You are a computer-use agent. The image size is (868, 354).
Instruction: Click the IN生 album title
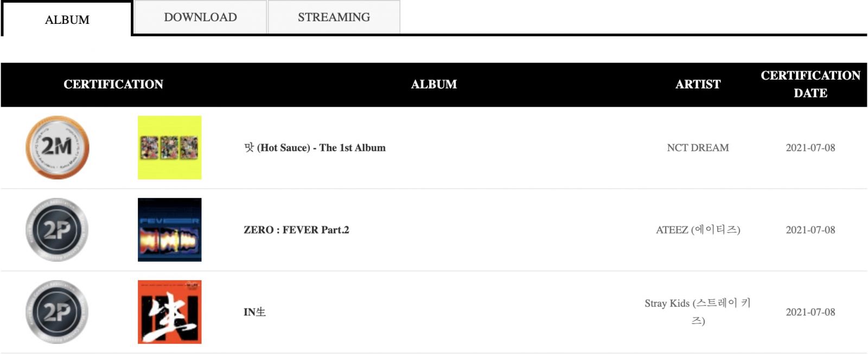click(254, 312)
